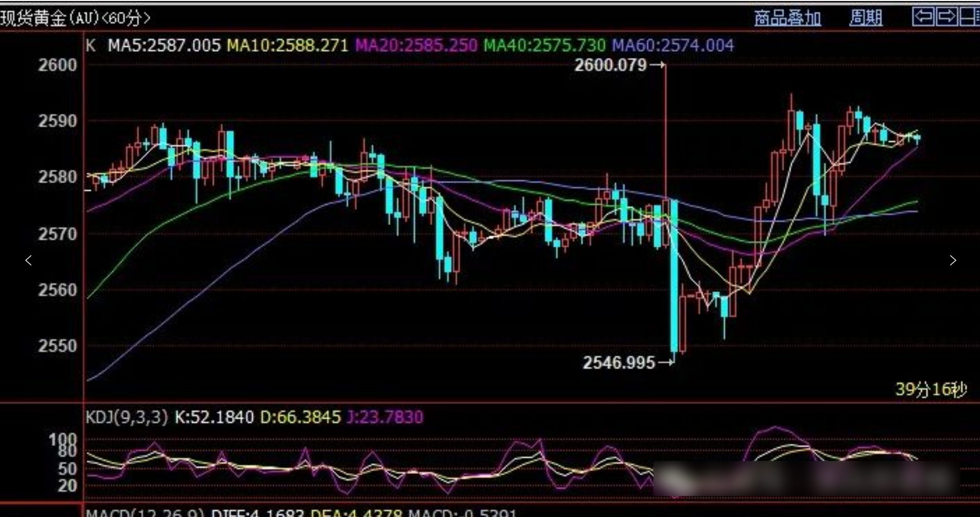Click the low price label 2546.995
Screen dimensions: 980x517
[619, 363]
